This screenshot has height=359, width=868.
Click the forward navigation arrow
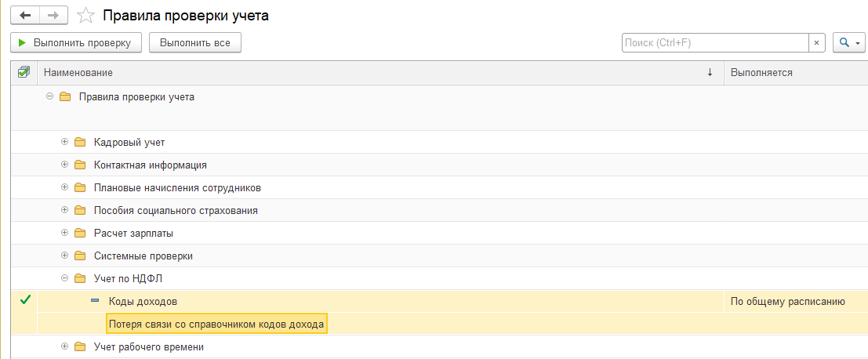53,16
